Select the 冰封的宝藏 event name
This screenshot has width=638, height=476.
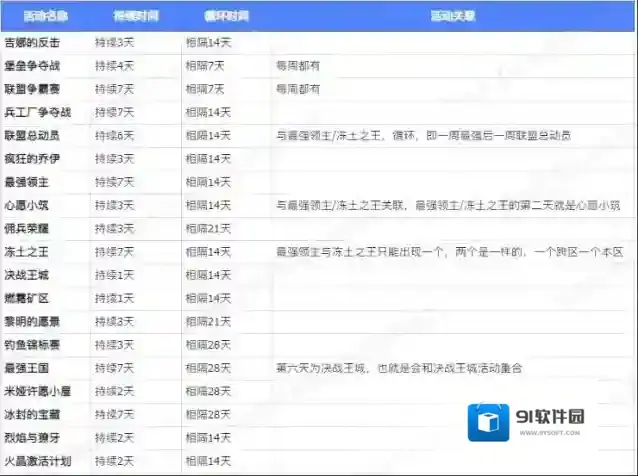pos(32,415)
